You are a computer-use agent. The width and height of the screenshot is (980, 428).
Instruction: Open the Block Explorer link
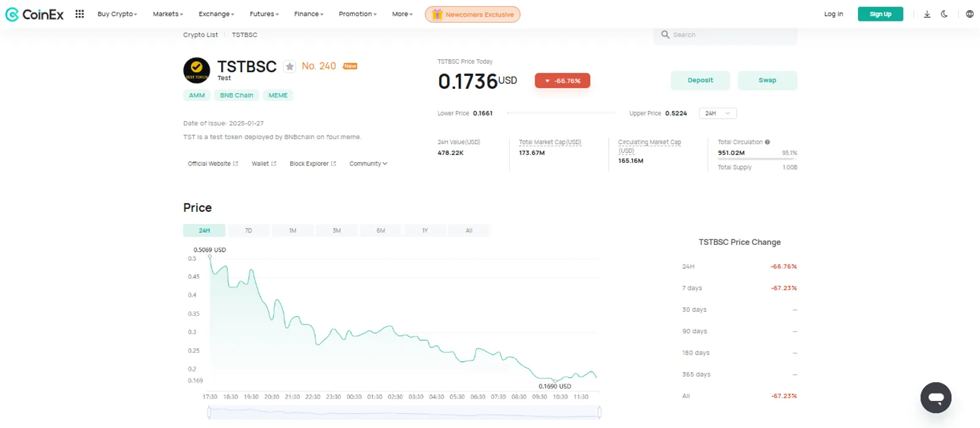312,164
